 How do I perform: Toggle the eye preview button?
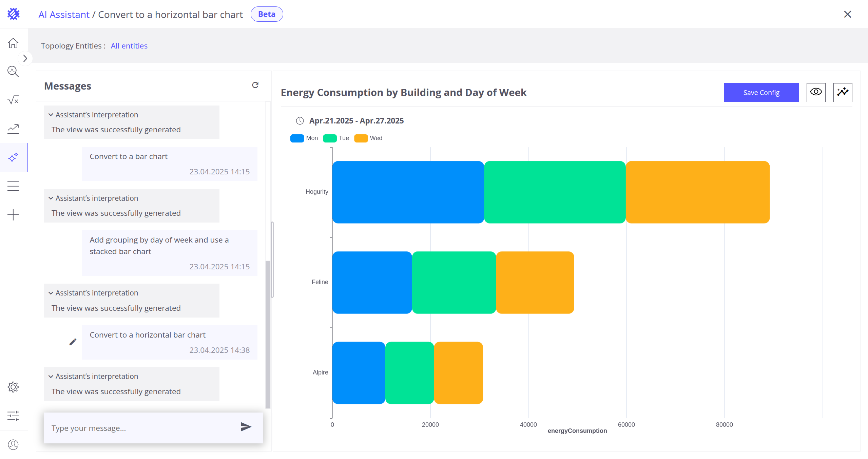pyautogui.click(x=816, y=92)
